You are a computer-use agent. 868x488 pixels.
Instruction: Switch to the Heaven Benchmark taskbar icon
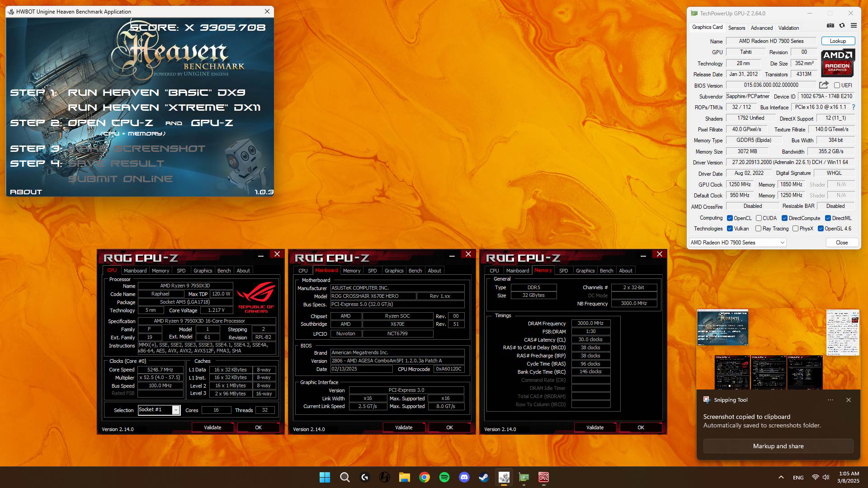coord(504,477)
